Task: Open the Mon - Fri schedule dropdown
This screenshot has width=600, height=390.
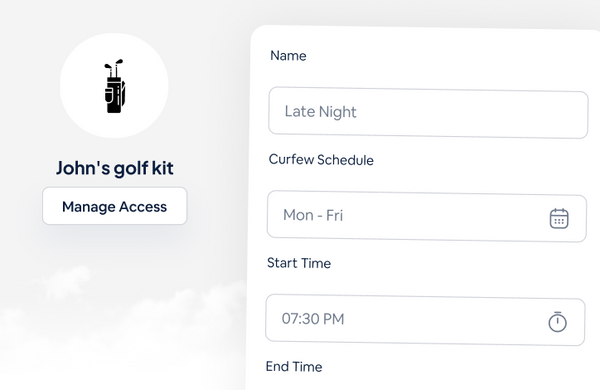Action: pos(427,216)
